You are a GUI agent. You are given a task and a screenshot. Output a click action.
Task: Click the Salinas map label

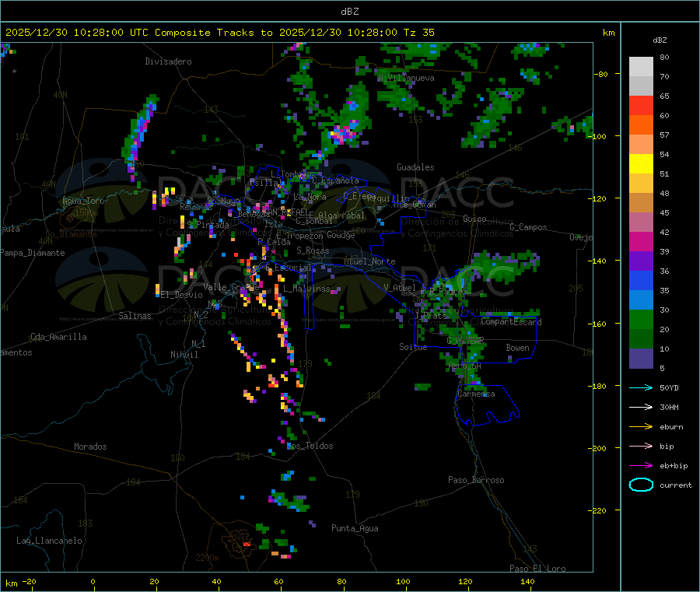click(x=135, y=316)
